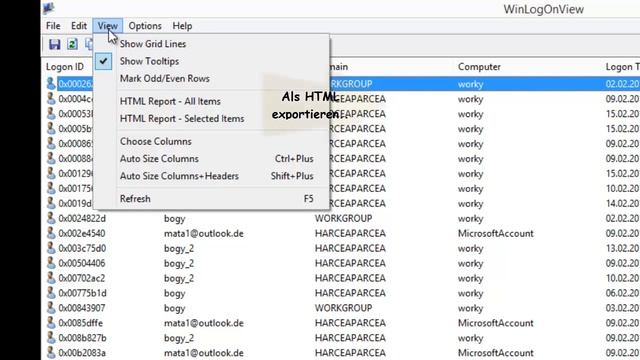
Task: Select Auto Size Columns+Headers
Action: 211,176
